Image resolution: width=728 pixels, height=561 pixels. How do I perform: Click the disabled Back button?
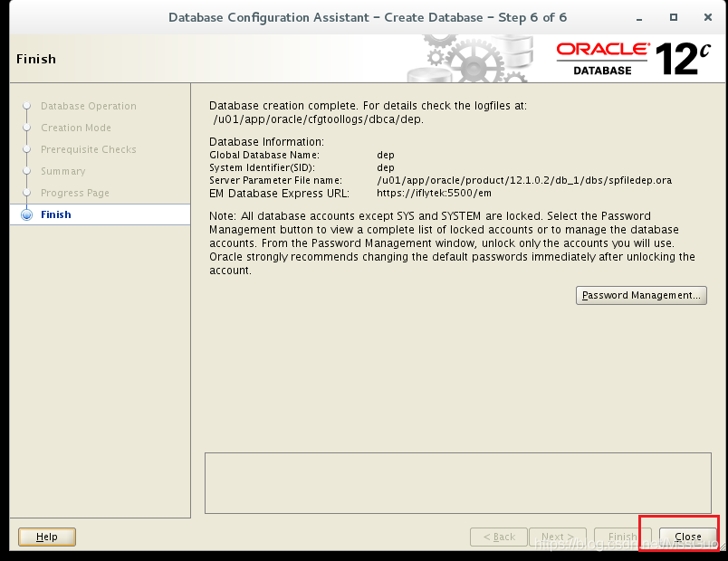[x=498, y=536]
